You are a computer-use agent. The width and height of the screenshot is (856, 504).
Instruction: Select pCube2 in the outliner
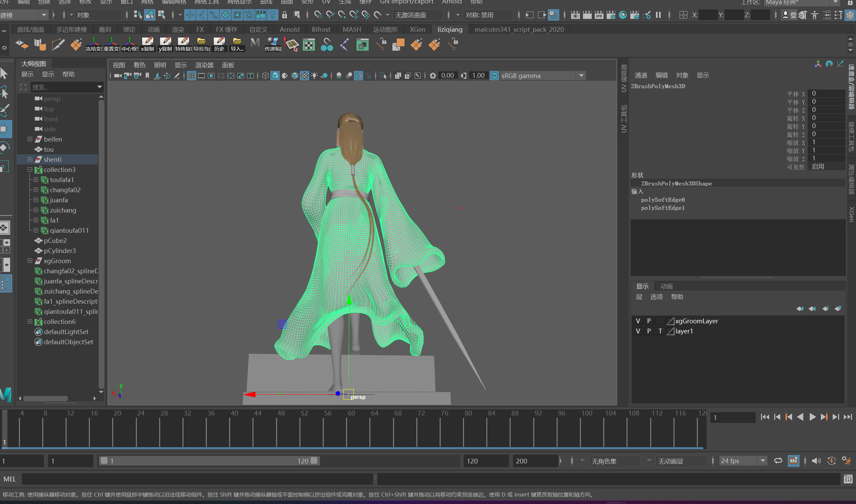coord(55,241)
